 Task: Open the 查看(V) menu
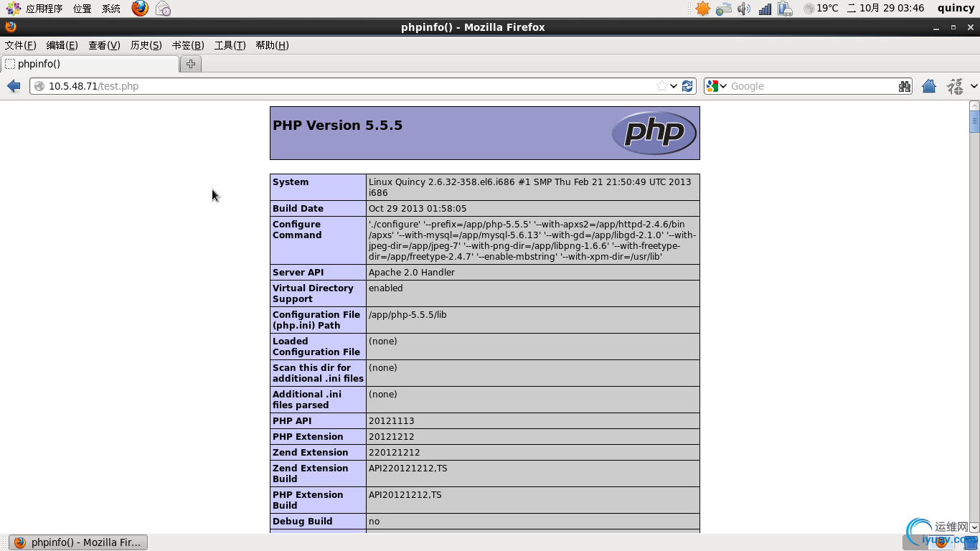click(104, 45)
